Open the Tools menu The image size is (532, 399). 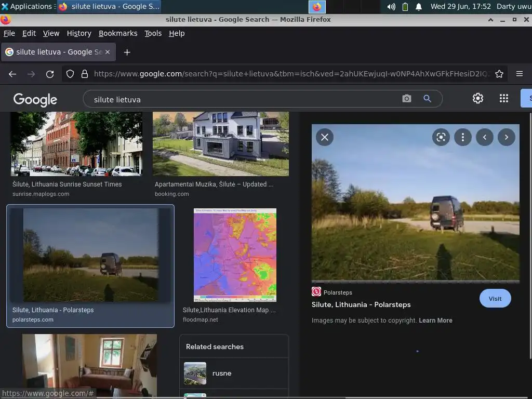[153, 33]
